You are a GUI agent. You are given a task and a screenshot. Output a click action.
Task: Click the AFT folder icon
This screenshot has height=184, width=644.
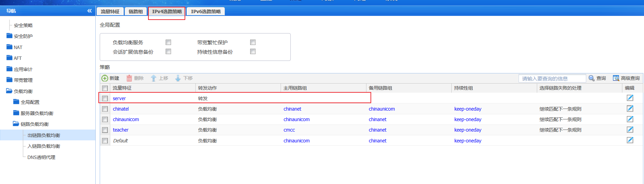(9, 58)
